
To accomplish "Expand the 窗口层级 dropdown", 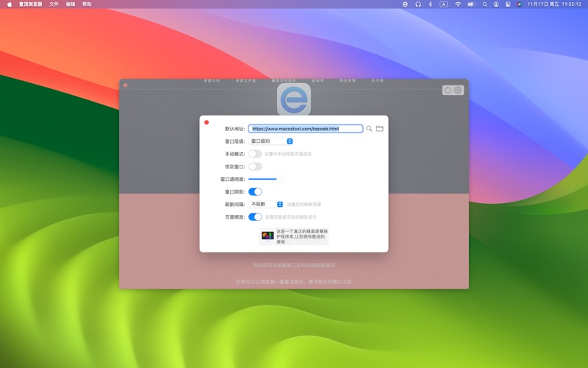I will coord(271,141).
